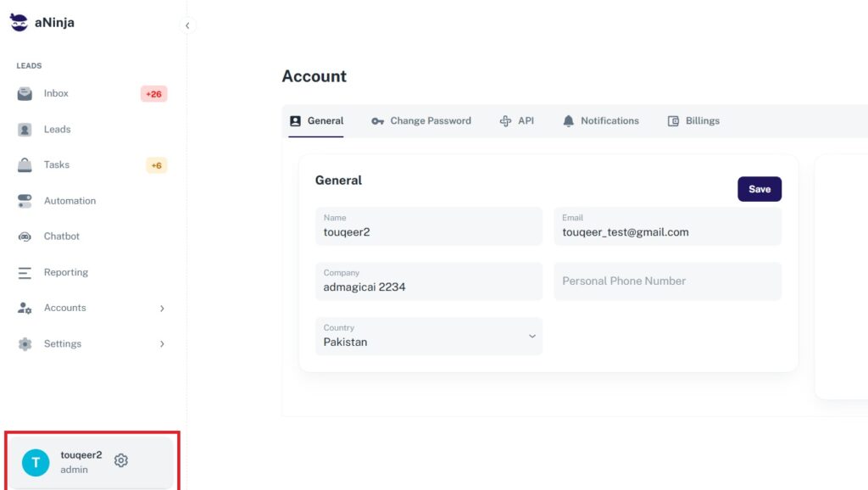Click the Personal Phone Number field
This screenshot has width=868, height=490.
point(667,281)
